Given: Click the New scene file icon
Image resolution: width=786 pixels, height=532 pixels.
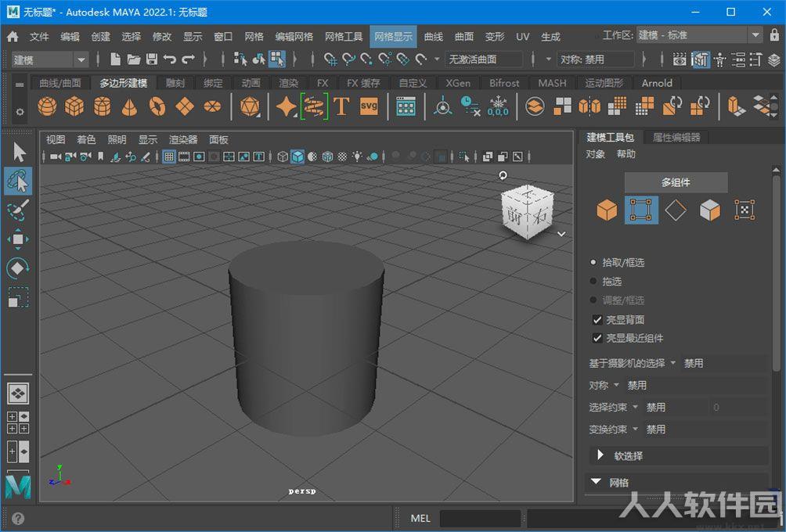Looking at the screenshot, I should pos(115,59).
